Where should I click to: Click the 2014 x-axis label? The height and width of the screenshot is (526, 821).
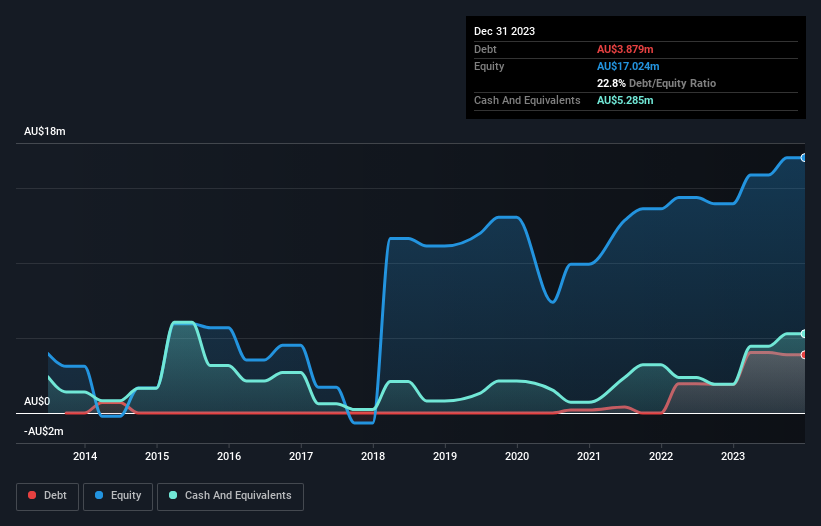pyautogui.click(x=85, y=456)
